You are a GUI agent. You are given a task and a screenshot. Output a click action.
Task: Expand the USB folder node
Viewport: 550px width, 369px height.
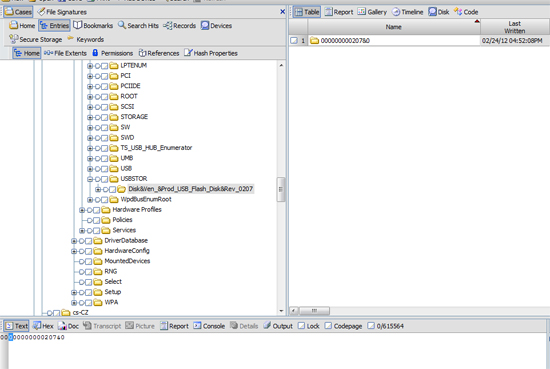pos(90,169)
